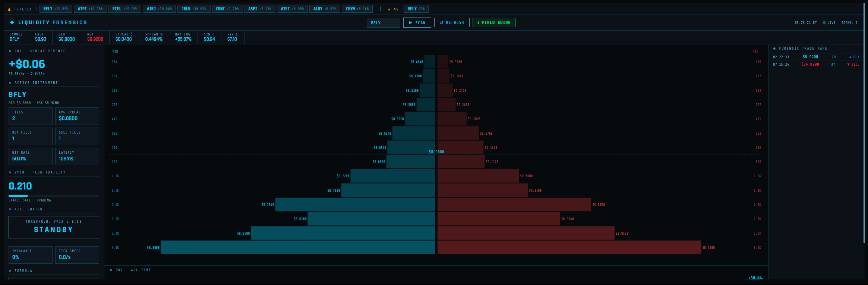868x285 pixels.
Task: Click the Firefly flame icon
Action: 9,9
